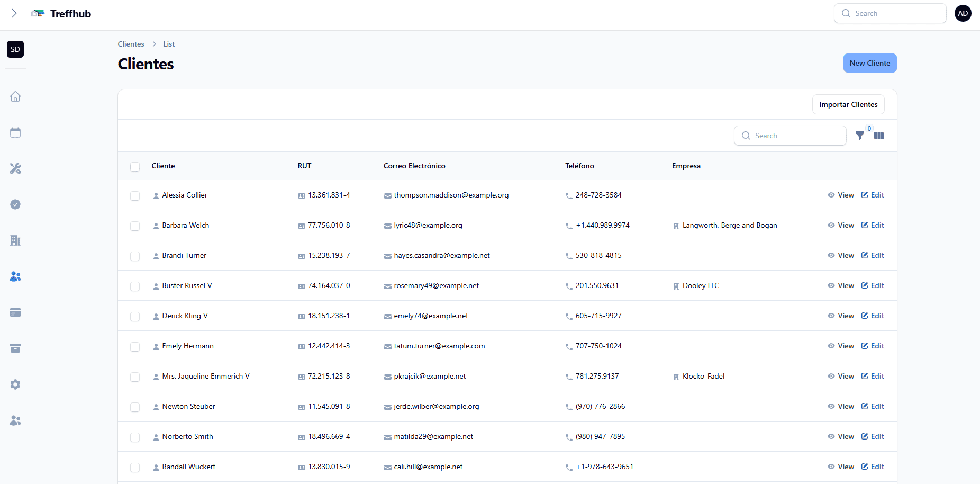Sort by the RUT column header

tap(304, 166)
